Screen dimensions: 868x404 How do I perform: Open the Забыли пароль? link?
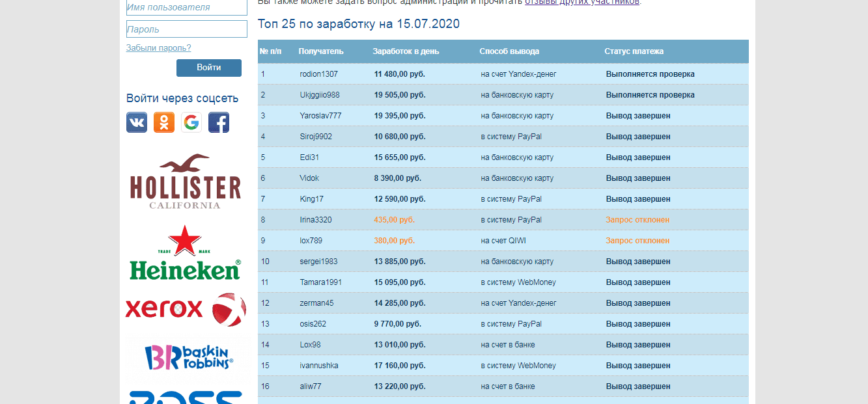pos(158,47)
